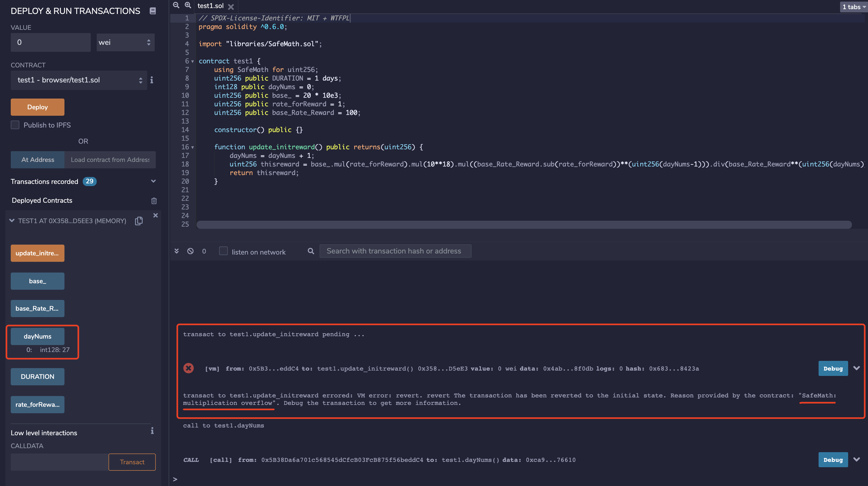Click the terminal search magnifier icon
Image resolution: width=868 pixels, height=486 pixels.
click(x=311, y=251)
